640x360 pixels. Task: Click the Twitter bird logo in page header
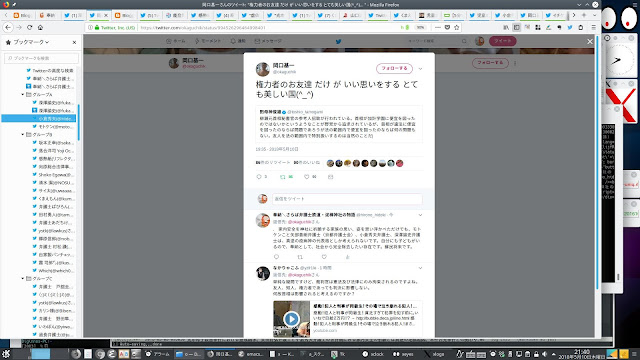click(x=338, y=41)
